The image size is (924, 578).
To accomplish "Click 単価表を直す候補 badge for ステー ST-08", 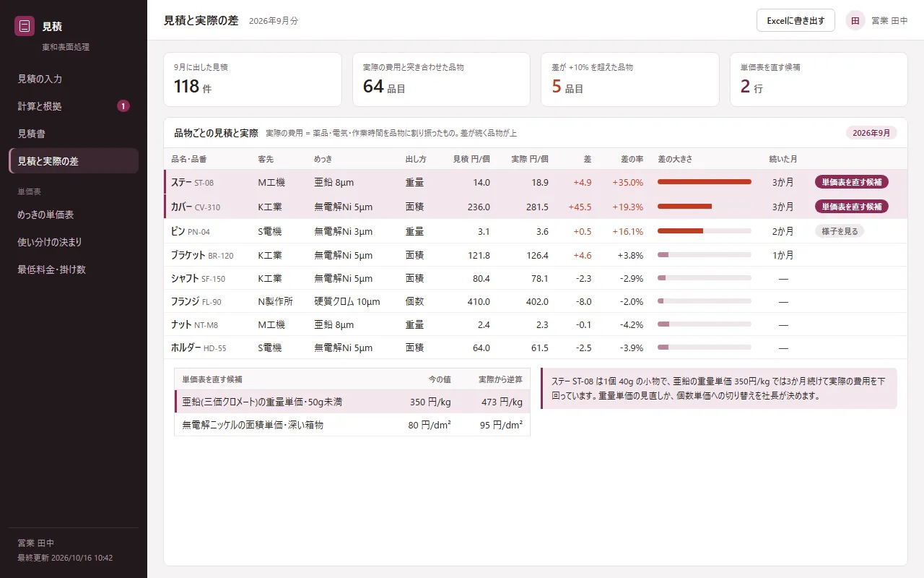I will (852, 182).
